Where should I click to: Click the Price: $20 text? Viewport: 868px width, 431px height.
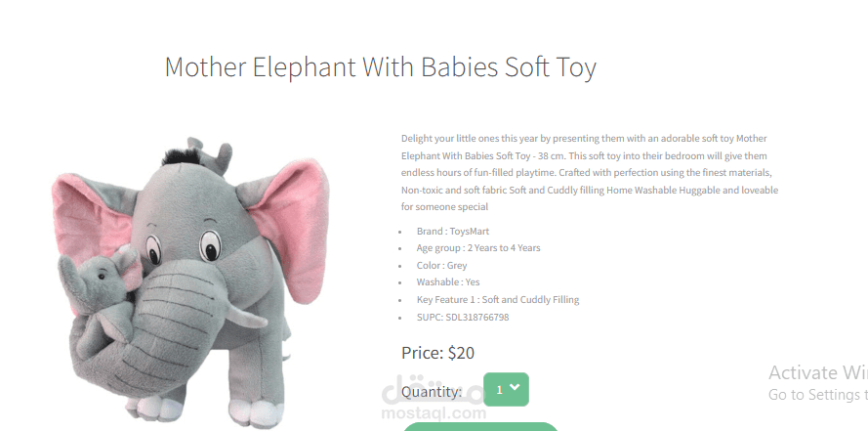(437, 353)
